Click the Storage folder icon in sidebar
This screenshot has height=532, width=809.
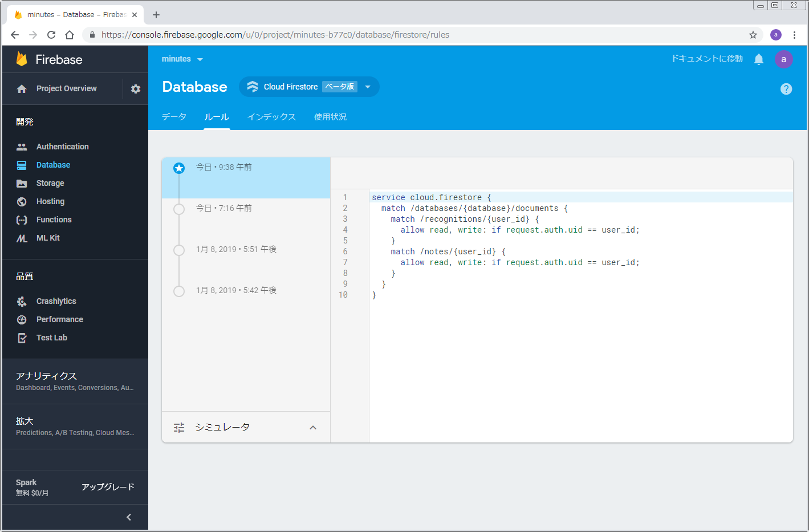[x=22, y=183]
